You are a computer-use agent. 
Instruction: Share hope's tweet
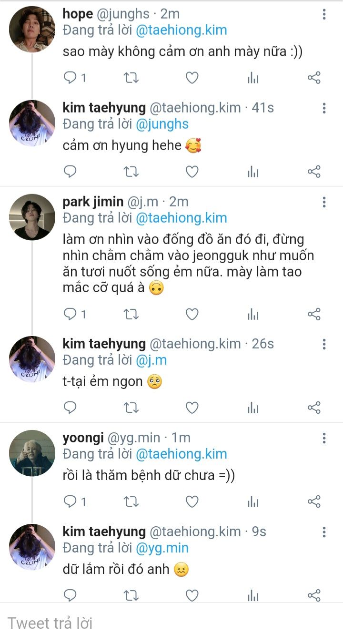[x=314, y=78]
